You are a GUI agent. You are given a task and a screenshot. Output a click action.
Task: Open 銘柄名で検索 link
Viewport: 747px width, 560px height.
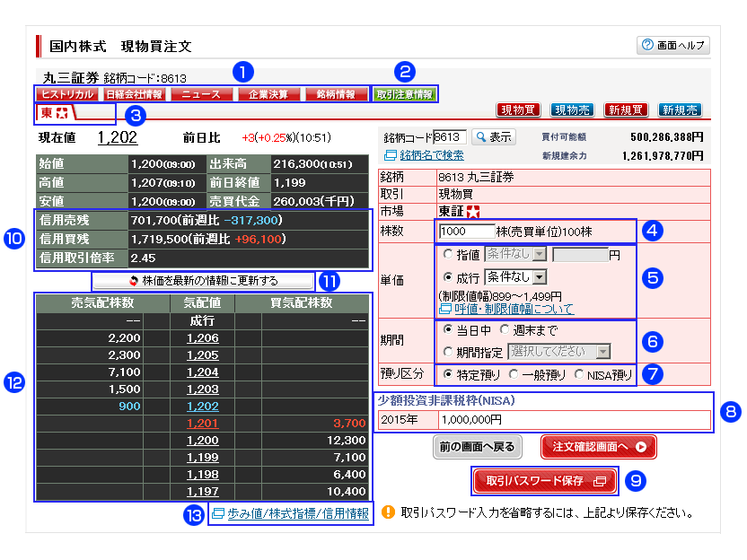pos(432,155)
